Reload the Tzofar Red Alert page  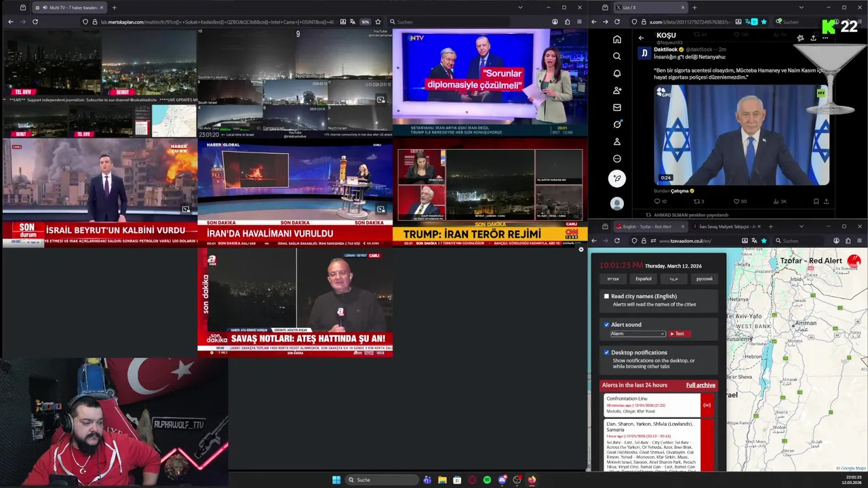617,241
